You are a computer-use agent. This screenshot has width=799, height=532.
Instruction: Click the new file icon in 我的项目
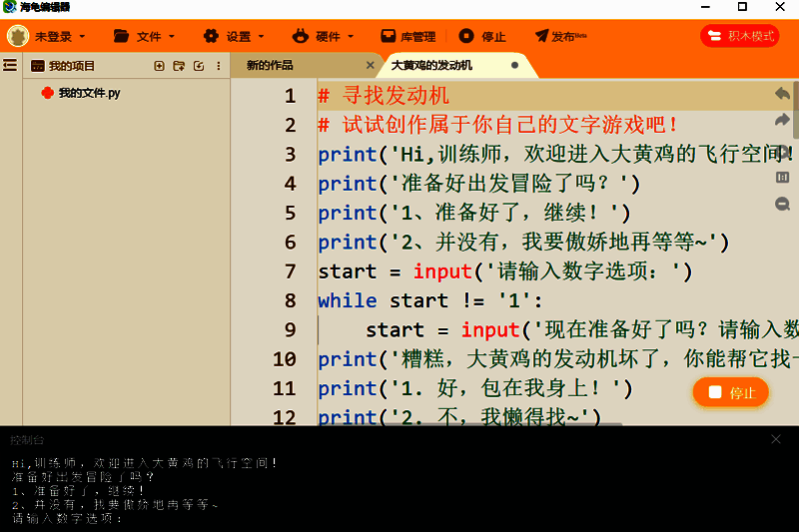[159, 66]
